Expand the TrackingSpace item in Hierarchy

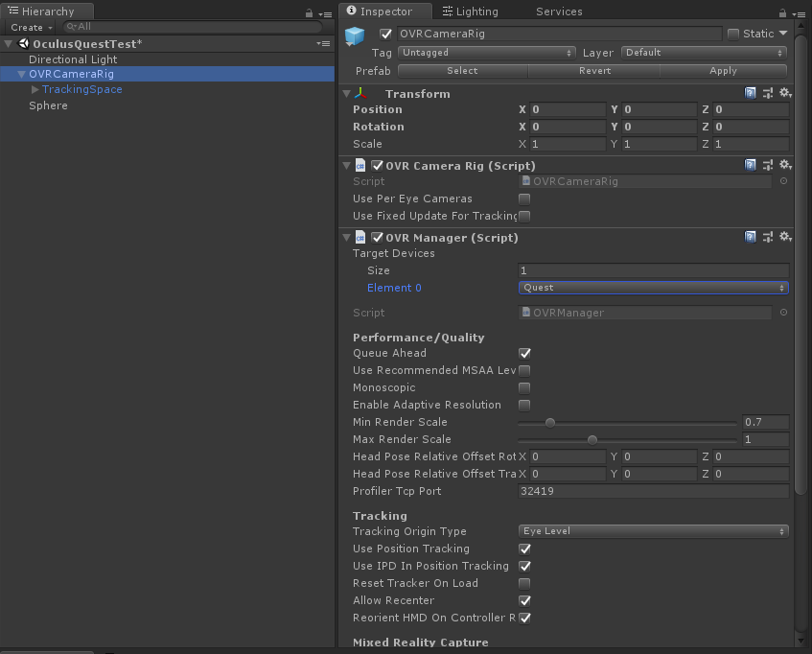35,89
